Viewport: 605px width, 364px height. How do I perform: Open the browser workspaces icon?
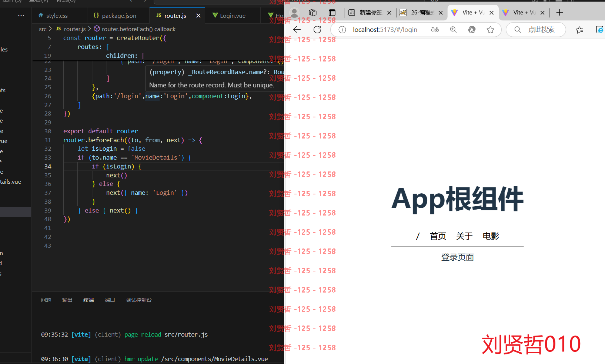313,13
